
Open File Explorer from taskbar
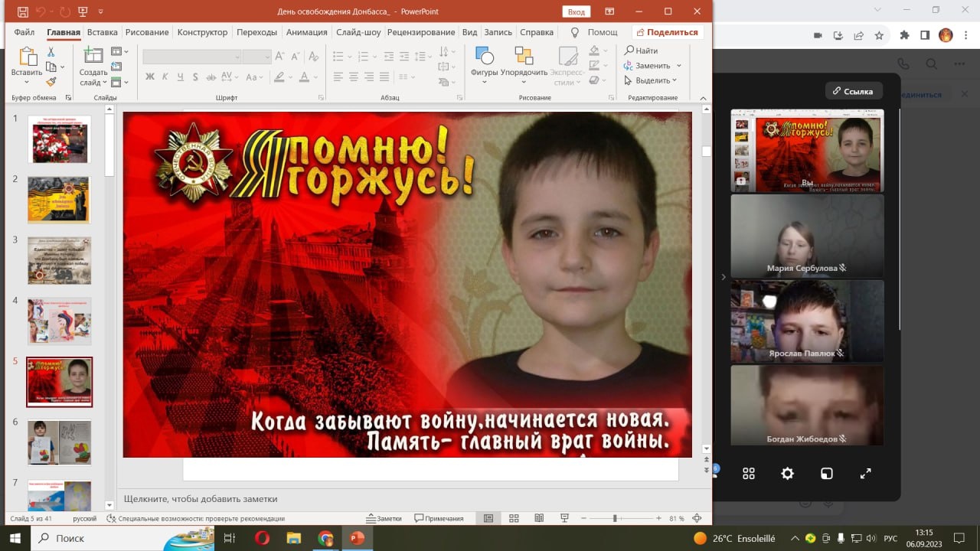(x=294, y=538)
